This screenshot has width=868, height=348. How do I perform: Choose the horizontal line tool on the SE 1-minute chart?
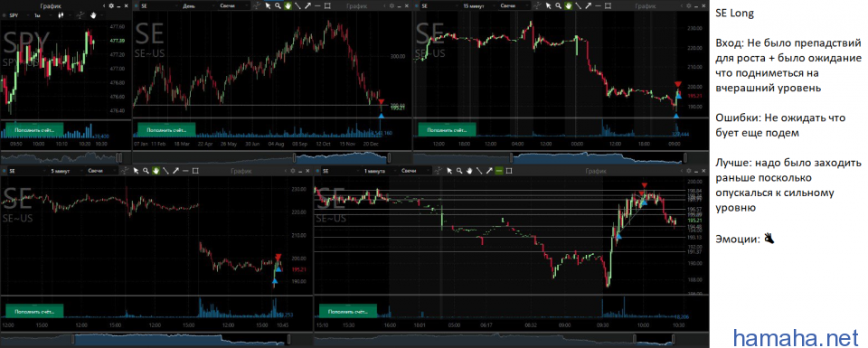499,171
